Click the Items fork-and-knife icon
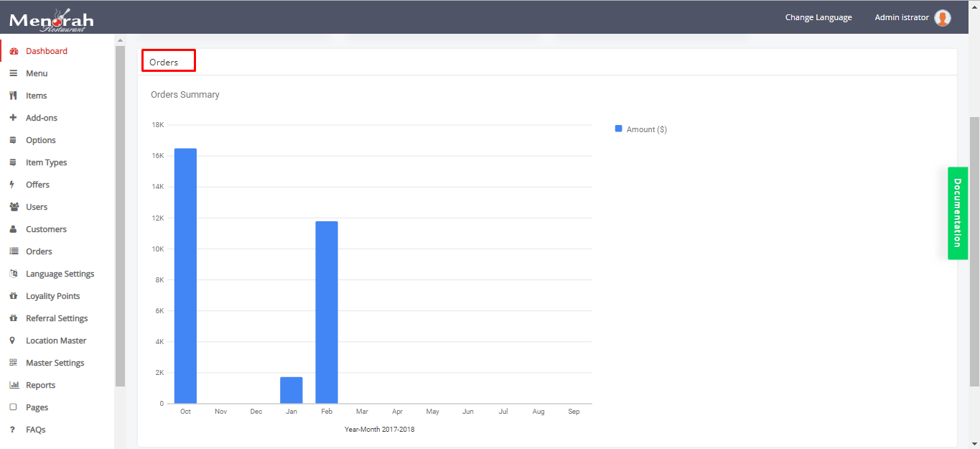This screenshot has height=449, width=980. 13,96
